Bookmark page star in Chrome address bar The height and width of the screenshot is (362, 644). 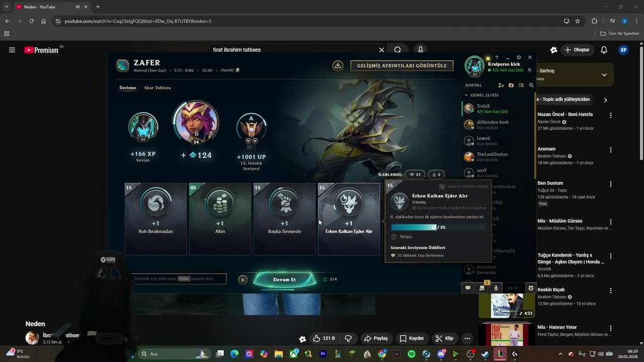click(578, 21)
